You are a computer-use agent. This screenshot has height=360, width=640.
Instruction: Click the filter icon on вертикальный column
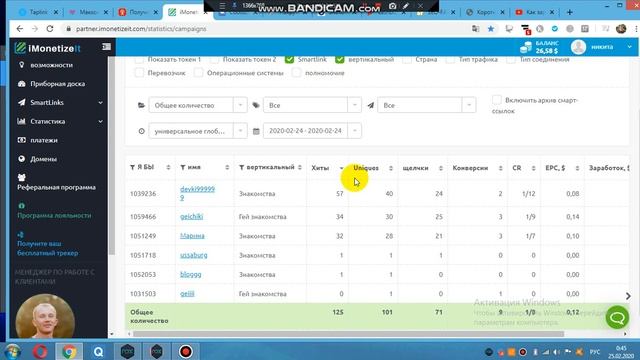(x=242, y=167)
